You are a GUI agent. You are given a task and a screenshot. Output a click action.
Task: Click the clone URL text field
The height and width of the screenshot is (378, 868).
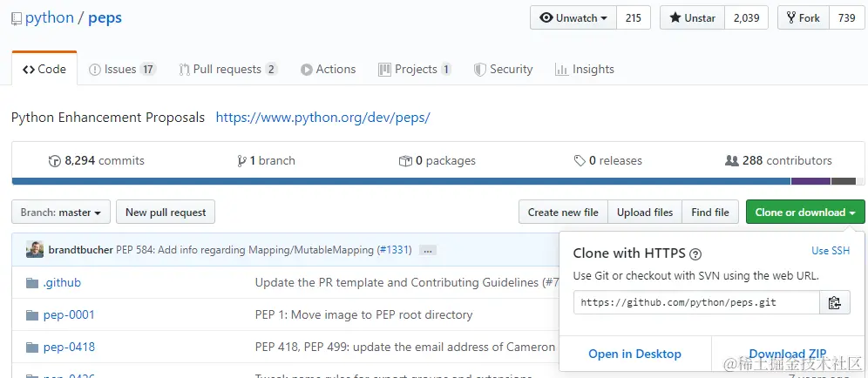click(696, 303)
